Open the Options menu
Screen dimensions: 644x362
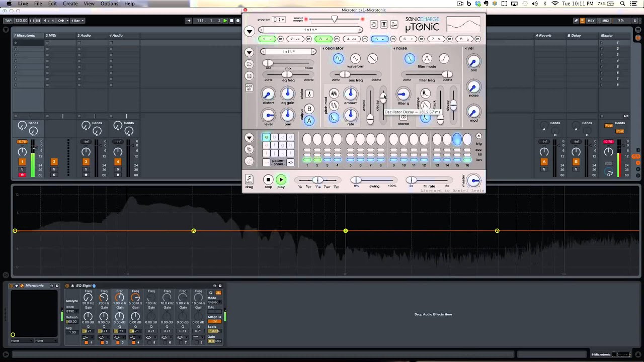coord(109,4)
